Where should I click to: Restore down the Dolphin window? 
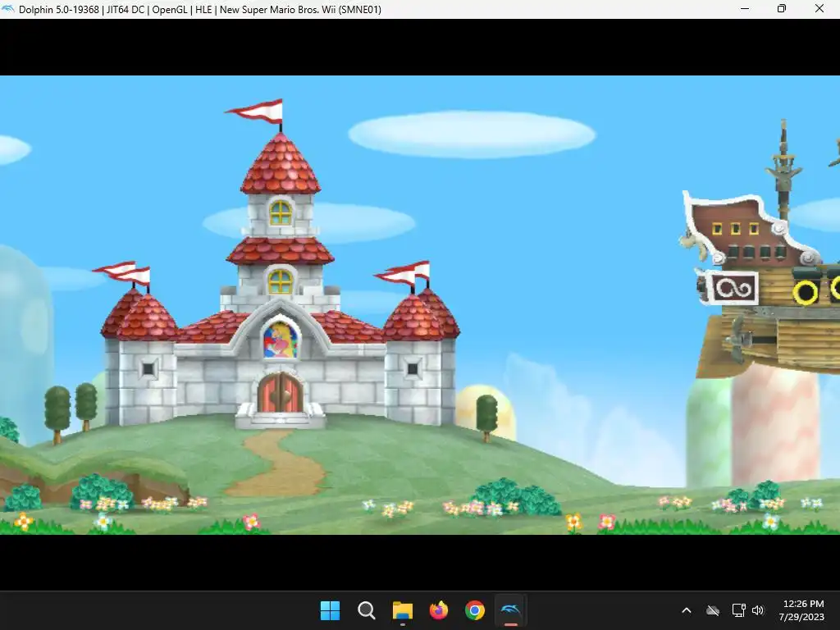click(782, 8)
